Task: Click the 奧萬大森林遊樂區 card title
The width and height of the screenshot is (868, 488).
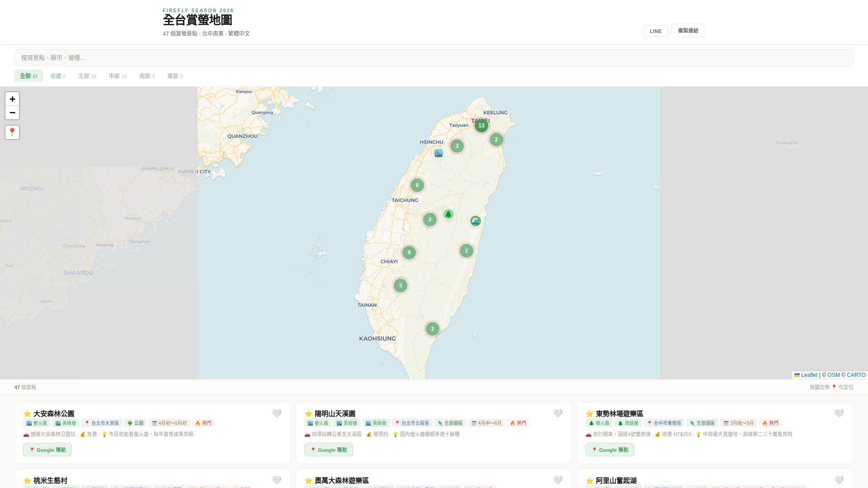Action: click(342, 480)
